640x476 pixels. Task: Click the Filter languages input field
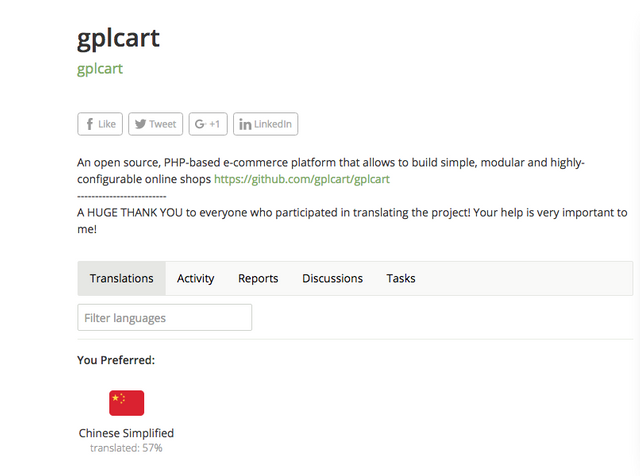[x=164, y=318]
